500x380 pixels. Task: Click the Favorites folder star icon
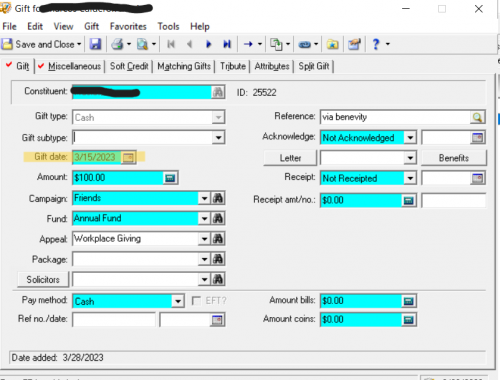(333, 44)
